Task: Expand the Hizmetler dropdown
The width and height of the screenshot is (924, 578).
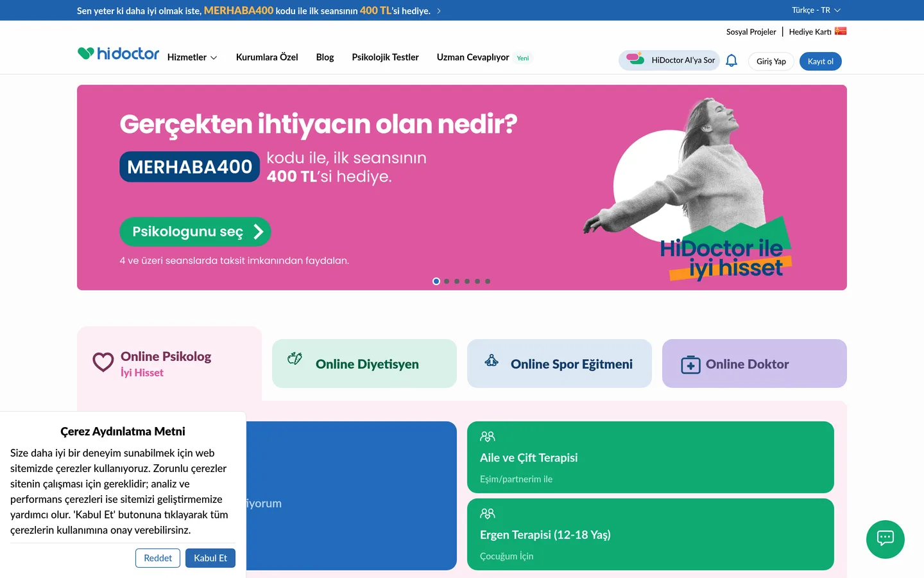Action: [x=192, y=57]
